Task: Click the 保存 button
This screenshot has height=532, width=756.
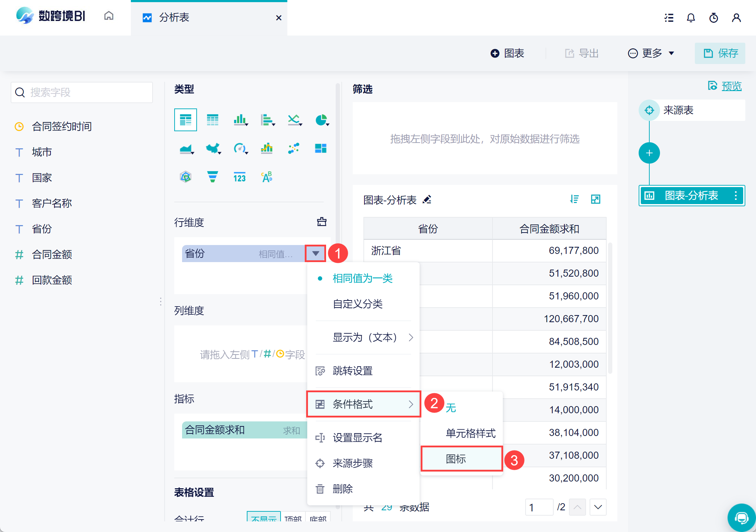Action: coord(720,53)
